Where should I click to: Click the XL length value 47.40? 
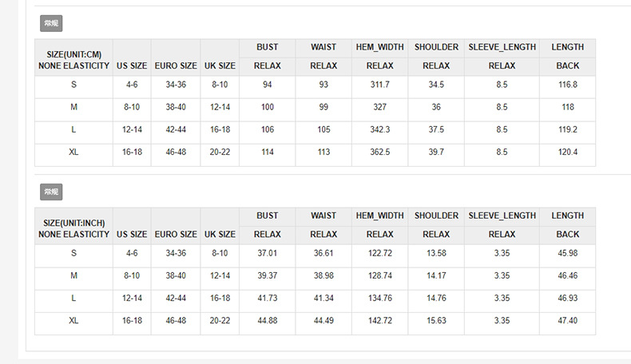tap(568, 320)
